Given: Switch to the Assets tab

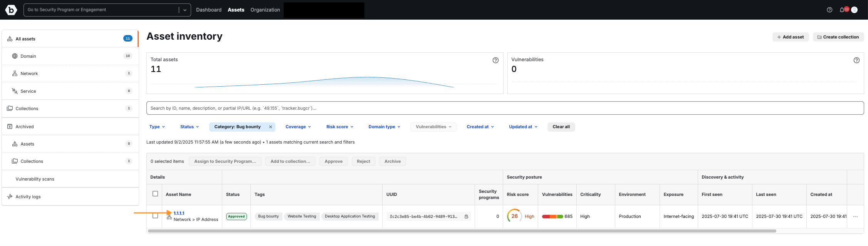Looking at the screenshot, I should tap(236, 10).
